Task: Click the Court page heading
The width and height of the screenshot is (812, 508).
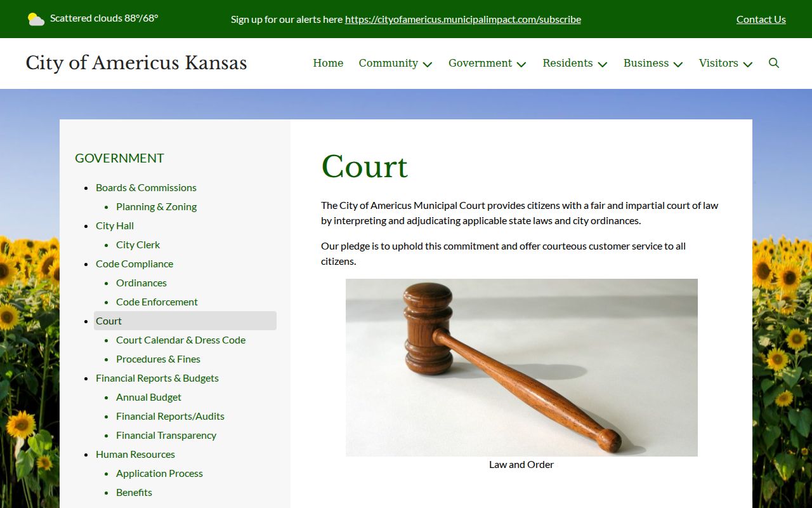Action: (365, 166)
